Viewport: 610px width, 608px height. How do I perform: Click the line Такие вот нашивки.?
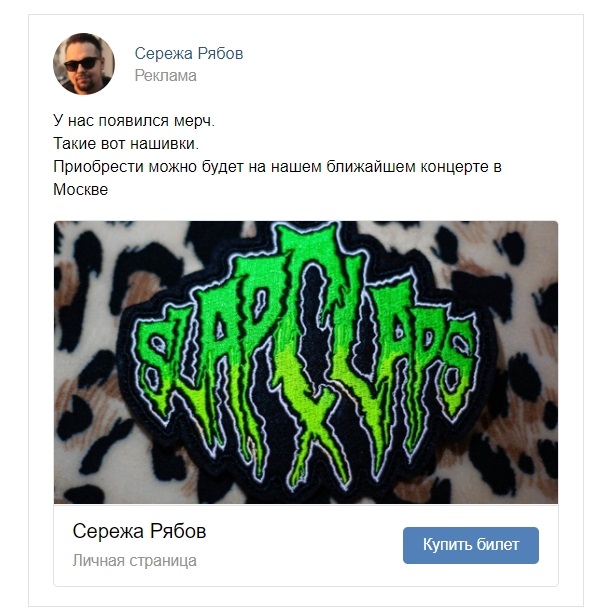pos(126,144)
